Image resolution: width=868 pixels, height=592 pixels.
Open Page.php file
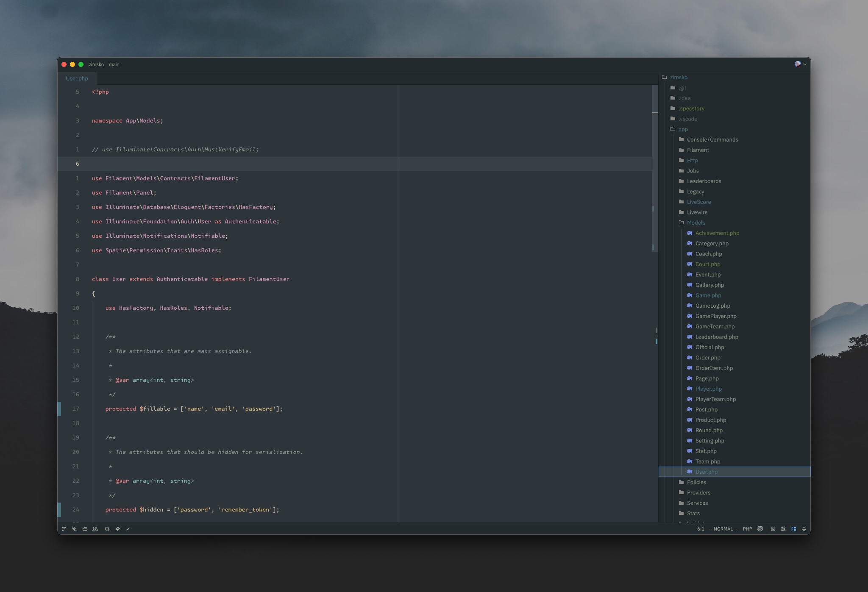734,378
